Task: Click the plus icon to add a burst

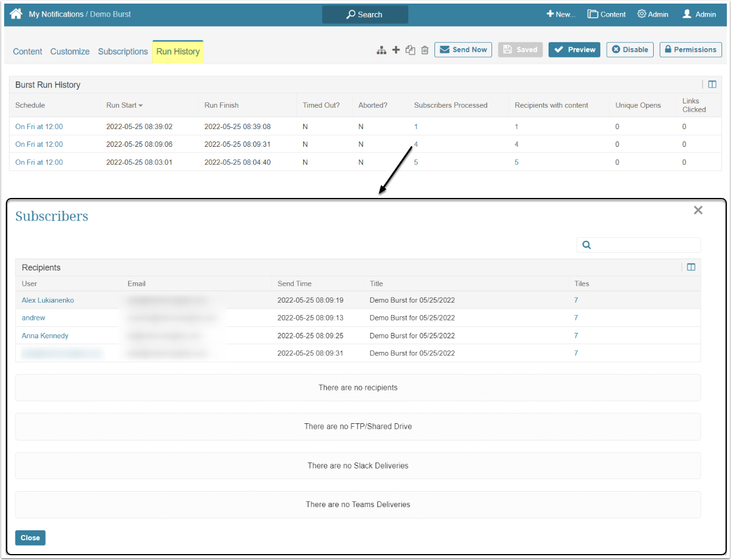Action: pos(396,50)
